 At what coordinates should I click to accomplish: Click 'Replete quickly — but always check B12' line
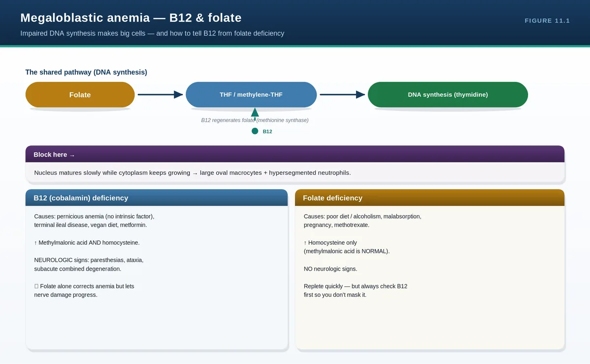[x=355, y=286]
